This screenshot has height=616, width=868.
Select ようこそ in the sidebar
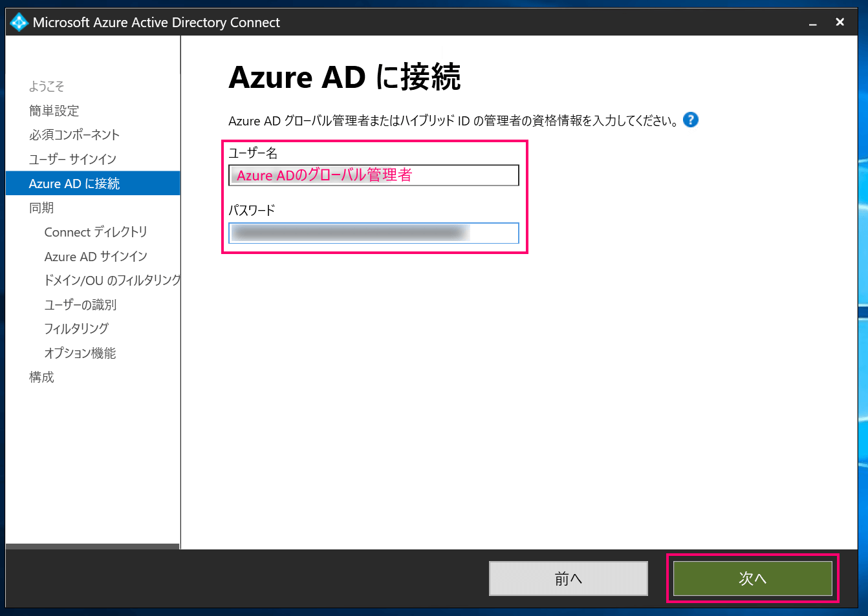click(47, 86)
